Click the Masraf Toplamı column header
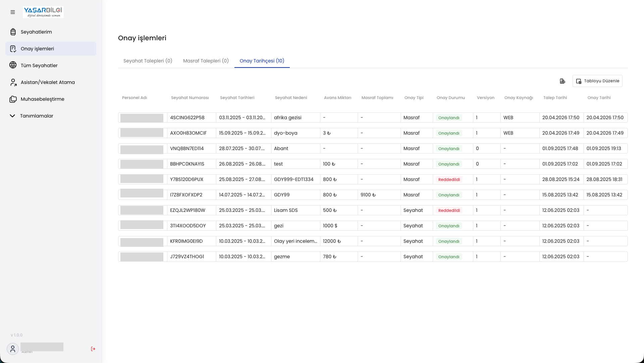Screen dimensions: 644x363 point(377,98)
